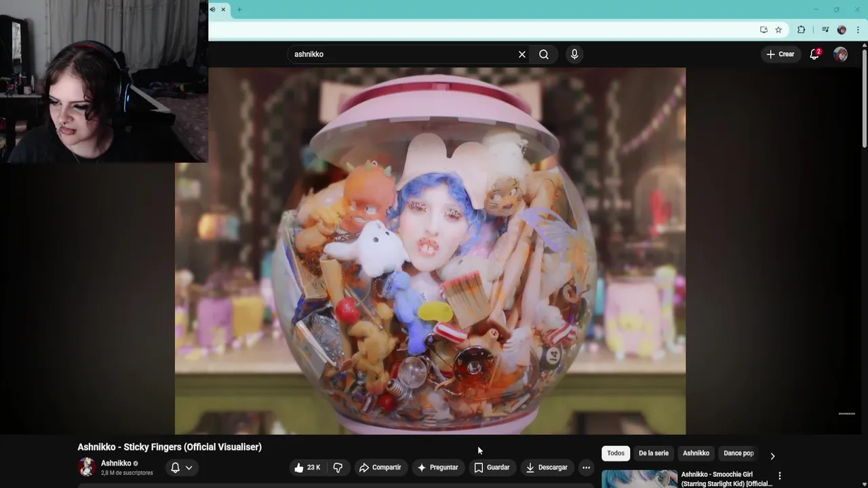The image size is (868, 488).
Task: Select the Dance pop filter chip
Action: click(738, 453)
